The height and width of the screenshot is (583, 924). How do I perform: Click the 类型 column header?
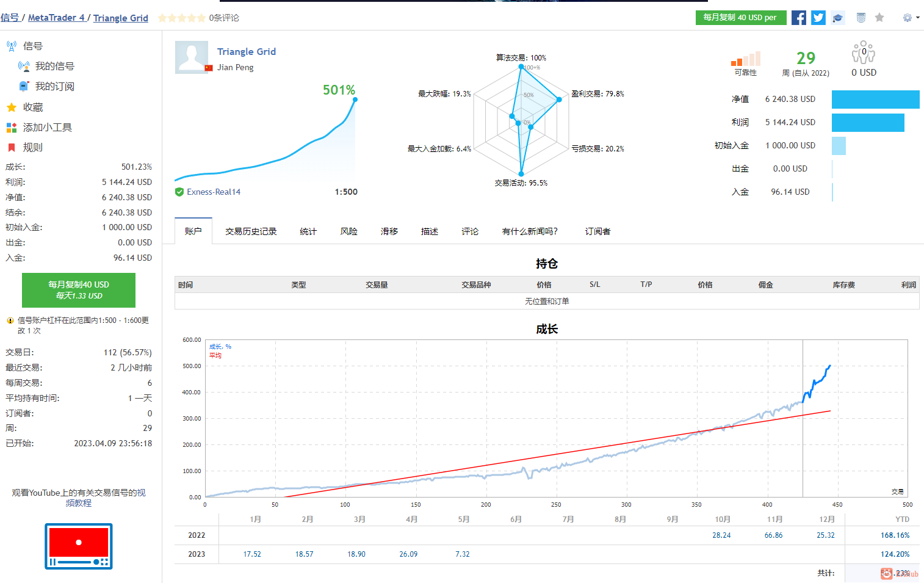pos(299,285)
